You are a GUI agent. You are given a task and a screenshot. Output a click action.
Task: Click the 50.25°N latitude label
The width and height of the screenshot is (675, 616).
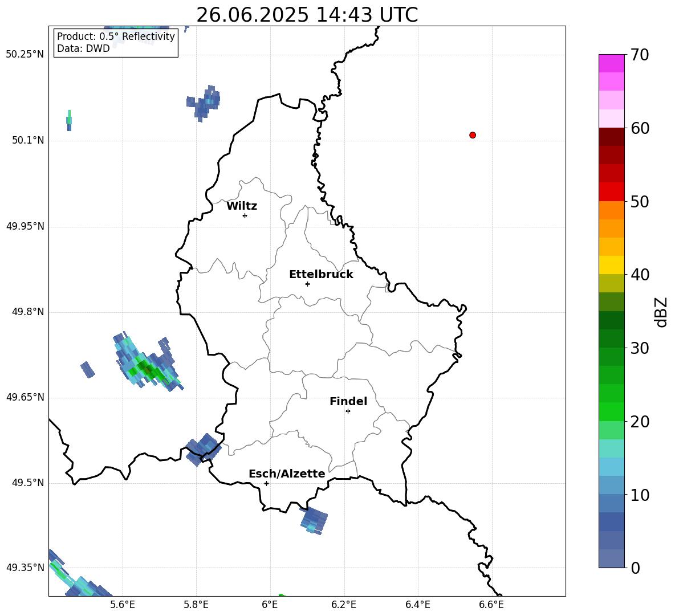25,55
